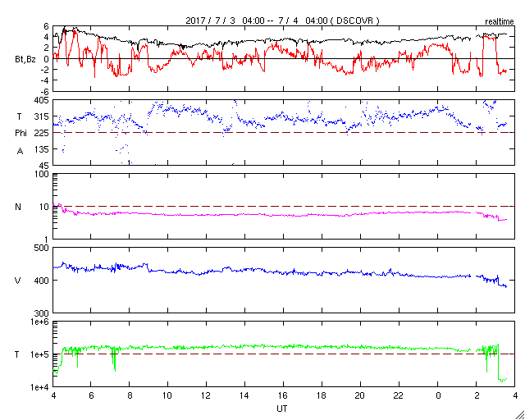The height and width of the screenshot is (420, 525).
Task: Click the "0" midnight tick on the UT axis
Action: click(x=438, y=397)
